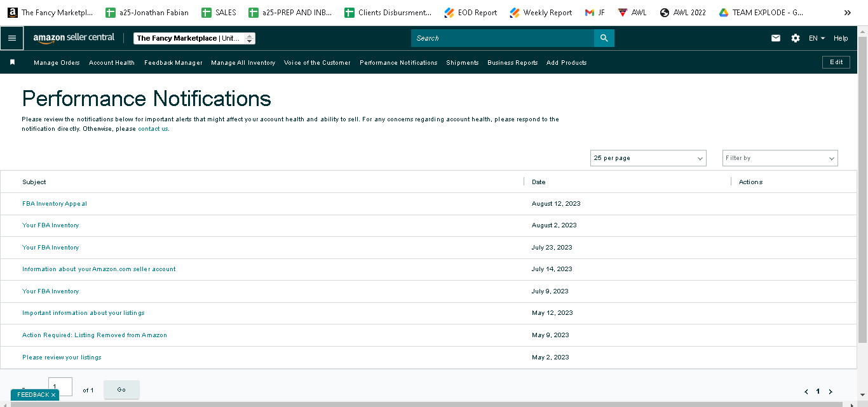Open the mail messages icon
Image resolution: width=868 pixels, height=407 pixels.
776,38
